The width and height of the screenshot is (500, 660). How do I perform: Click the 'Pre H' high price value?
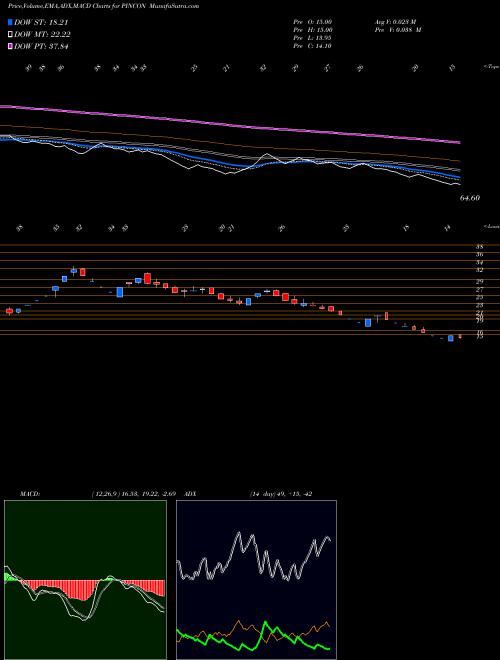pos(313,30)
